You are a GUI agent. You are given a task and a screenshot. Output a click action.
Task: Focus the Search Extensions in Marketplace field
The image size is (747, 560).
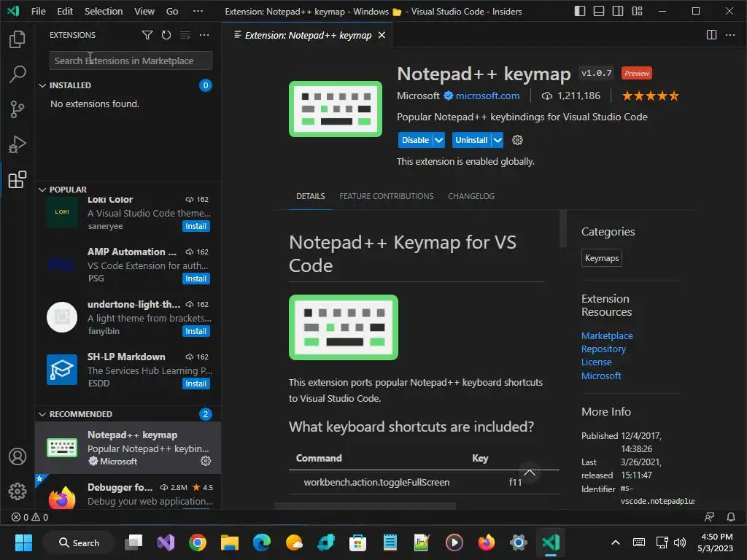(x=131, y=61)
